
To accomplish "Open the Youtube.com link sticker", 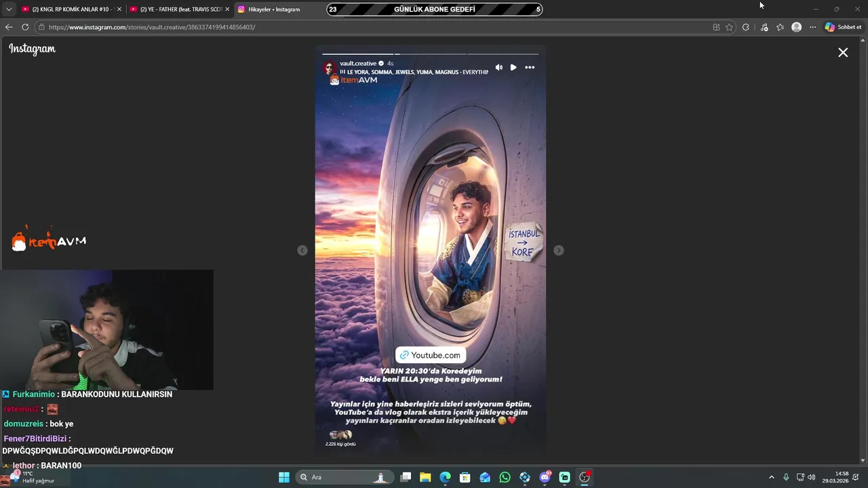I will [x=430, y=355].
